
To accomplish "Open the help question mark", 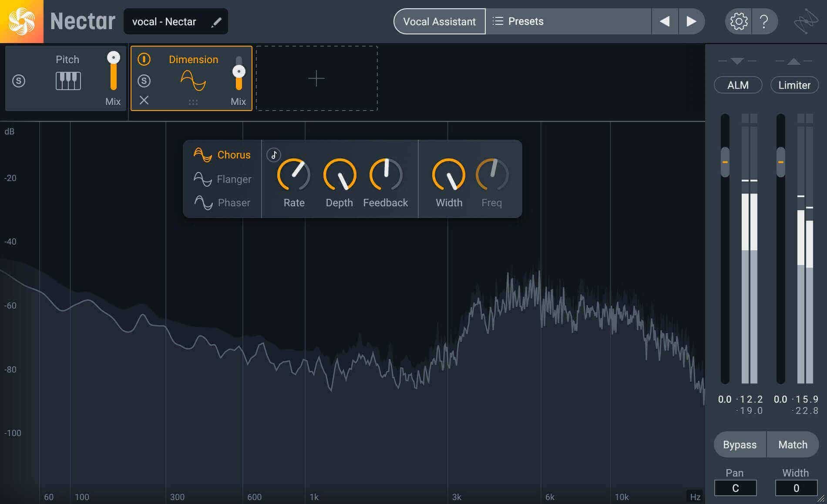I will [x=764, y=21].
